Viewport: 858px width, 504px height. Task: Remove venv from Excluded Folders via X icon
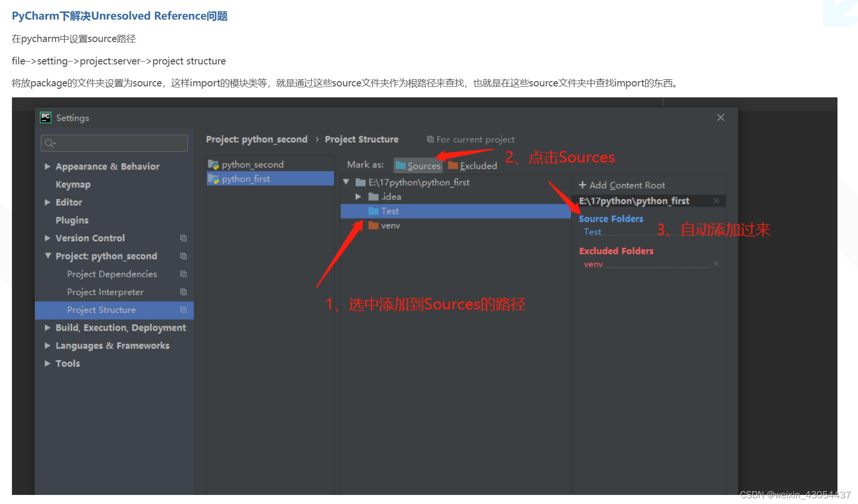click(716, 263)
